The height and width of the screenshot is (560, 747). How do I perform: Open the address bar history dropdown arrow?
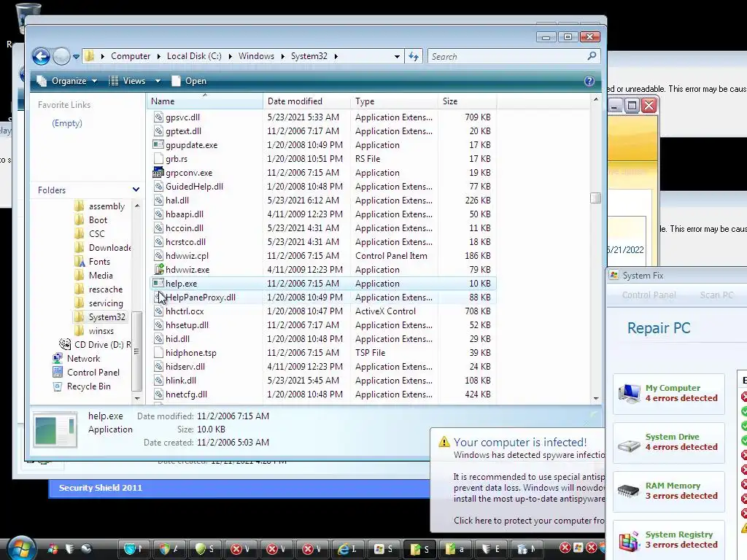(397, 57)
